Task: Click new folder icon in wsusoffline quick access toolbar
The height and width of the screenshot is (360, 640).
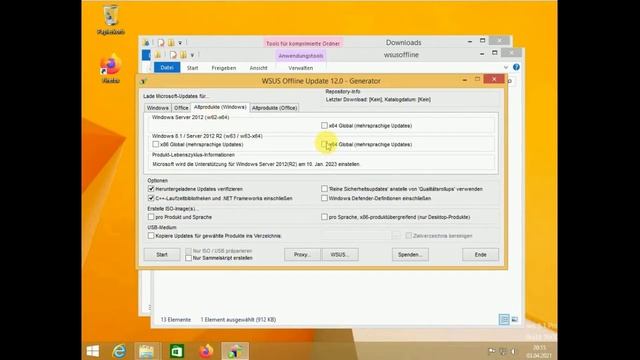Action: [183, 55]
